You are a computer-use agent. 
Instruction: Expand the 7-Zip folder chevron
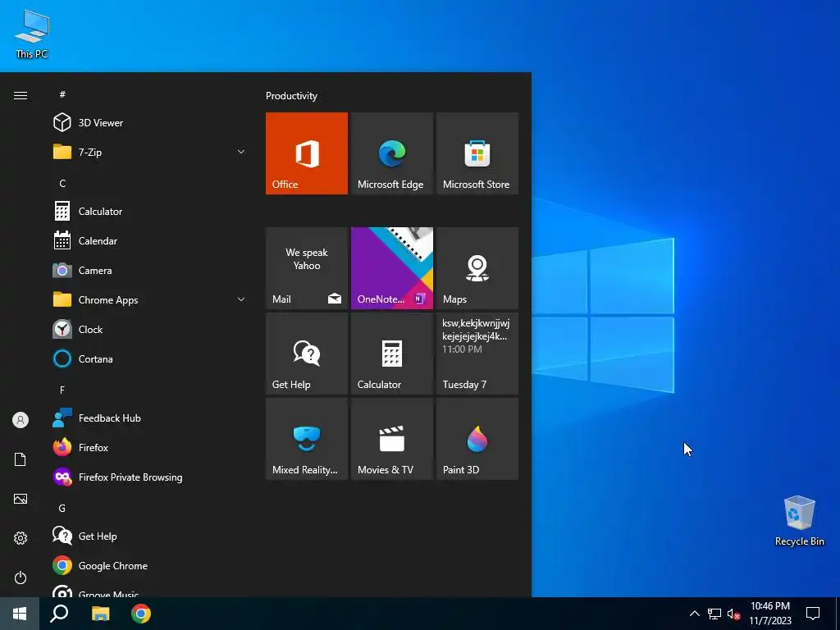[241, 152]
